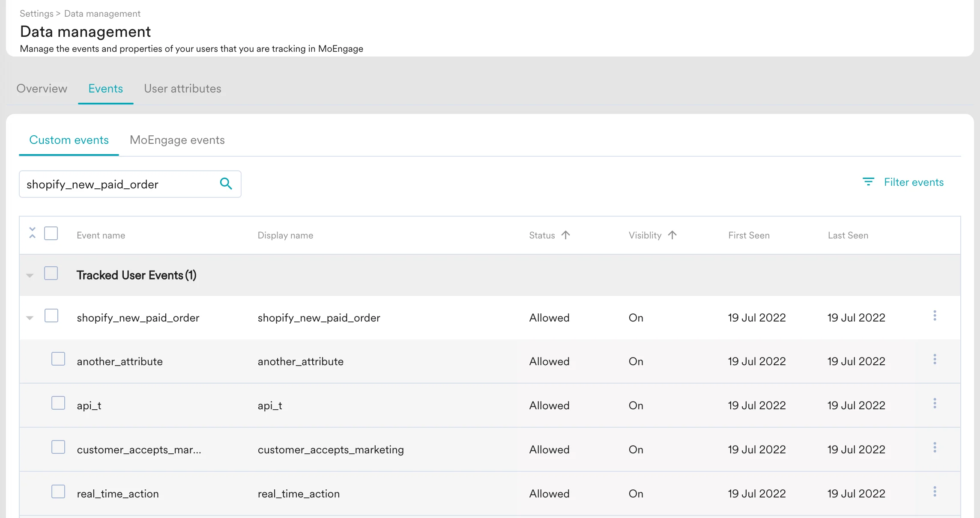Viewport: 980px width, 518px height.
Task: Open more options for shopify_new_paid_order row
Action: coord(935,316)
